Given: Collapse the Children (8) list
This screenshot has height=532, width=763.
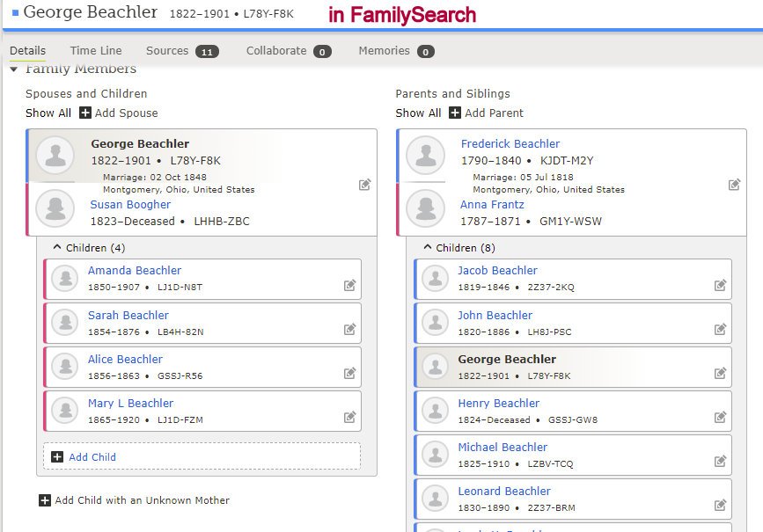Looking at the screenshot, I should click(x=428, y=248).
